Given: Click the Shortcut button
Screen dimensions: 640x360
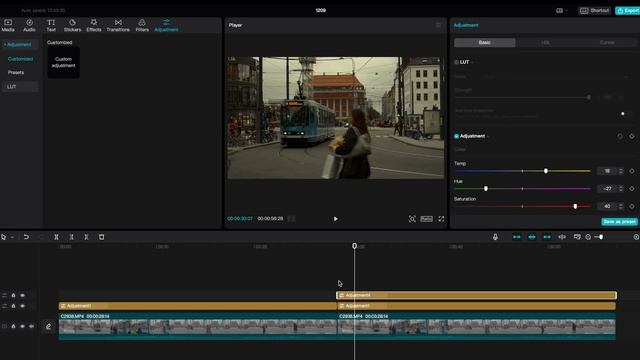Looking at the screenshot, I should 595,11.
